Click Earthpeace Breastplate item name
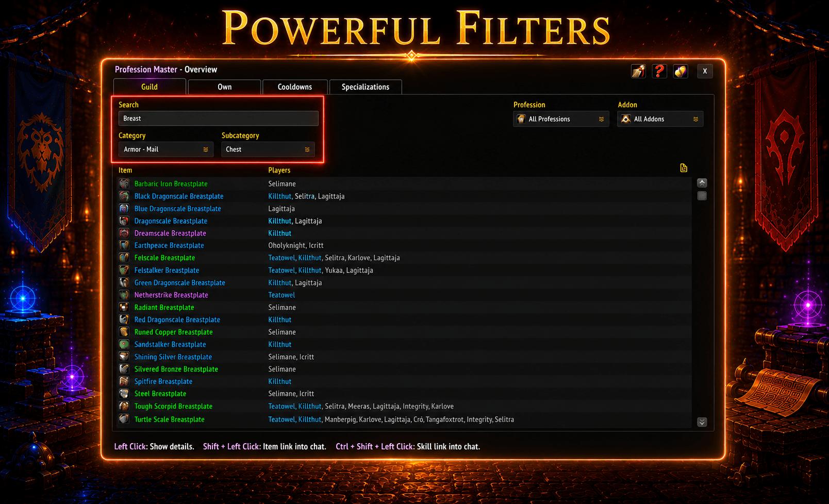Screen dimensions: 829x504 pyautogui.click(x=169, y=245)
